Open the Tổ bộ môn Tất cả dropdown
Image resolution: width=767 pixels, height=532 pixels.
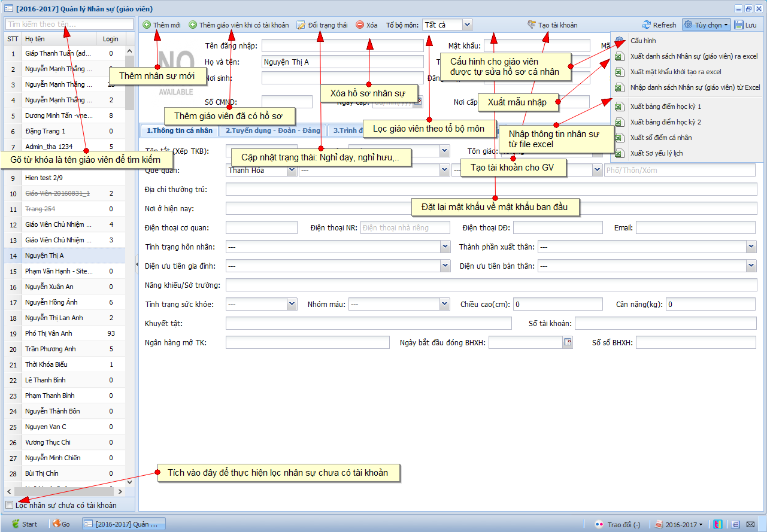(x=468, y=25)
